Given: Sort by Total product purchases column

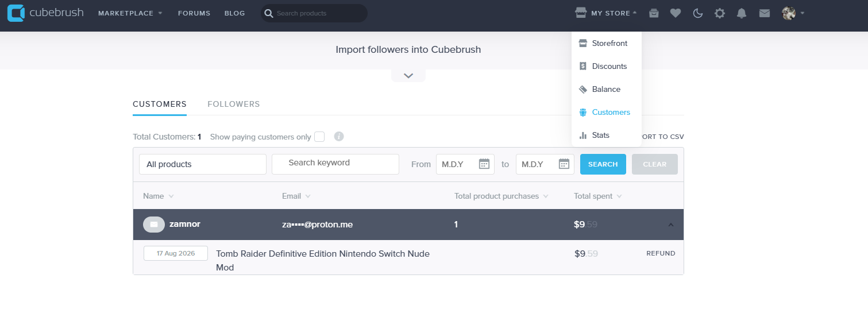Looking at the screenshot, I should pyautogui.click(x=501, y=196).
